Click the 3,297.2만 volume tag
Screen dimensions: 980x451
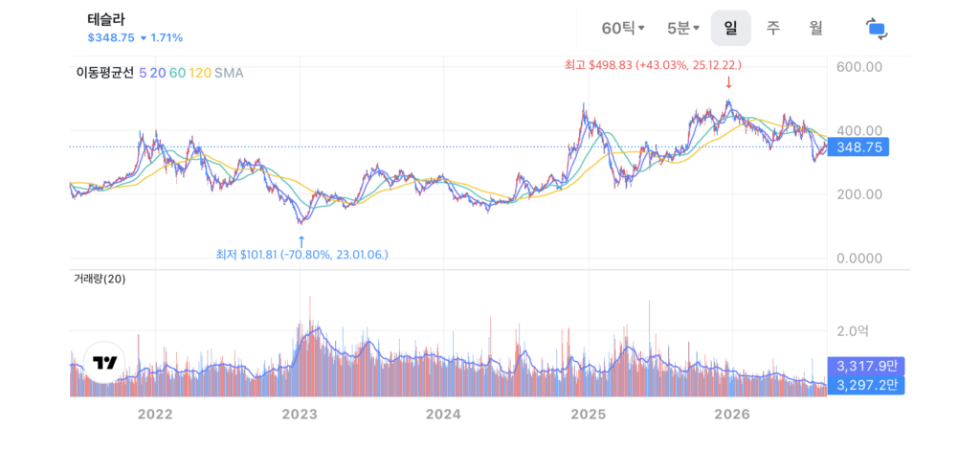pyautogui.click(x=865, y=385)
